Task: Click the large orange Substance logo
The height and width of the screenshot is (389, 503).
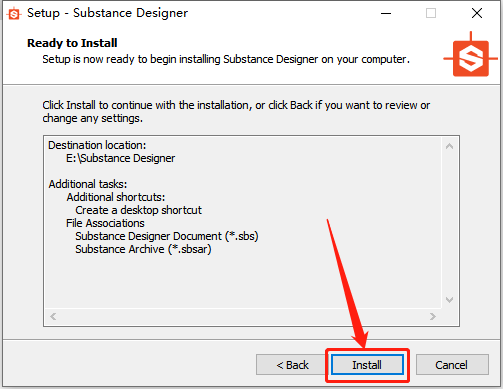Action: pos(470,55)
